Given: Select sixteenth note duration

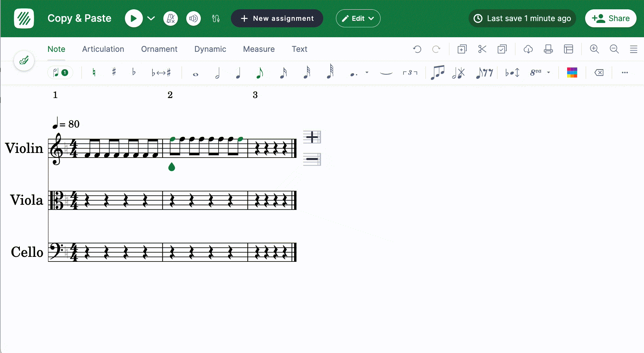Looking at the screenshot, I should (x=283, y=73).
